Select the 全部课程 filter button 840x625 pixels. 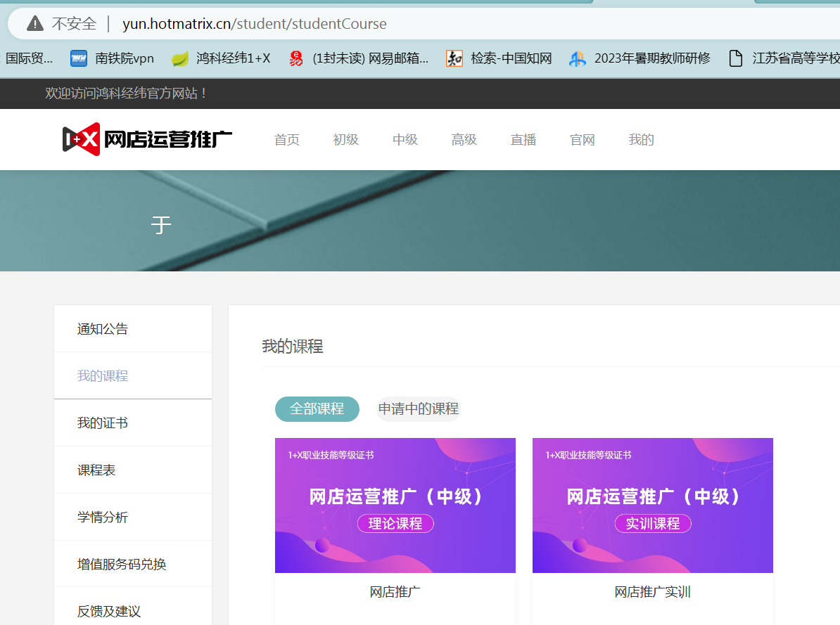pos(317,409)
